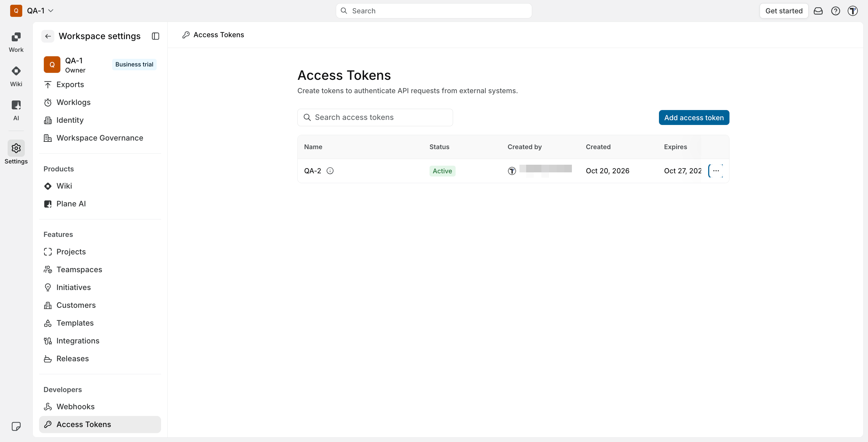Open the Wiki section in the left rail
This screenshot has width=868, height=442.
(16, 77)
